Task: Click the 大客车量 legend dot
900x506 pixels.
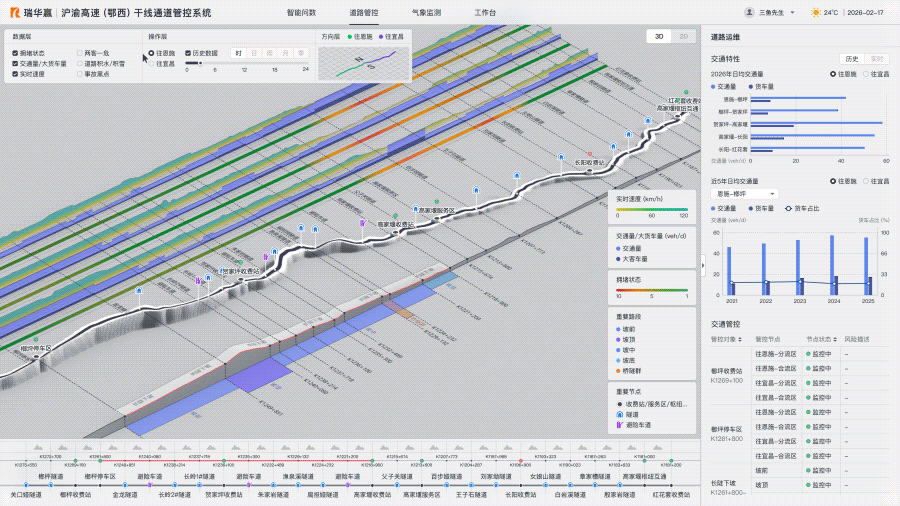Action: (618, 259)
